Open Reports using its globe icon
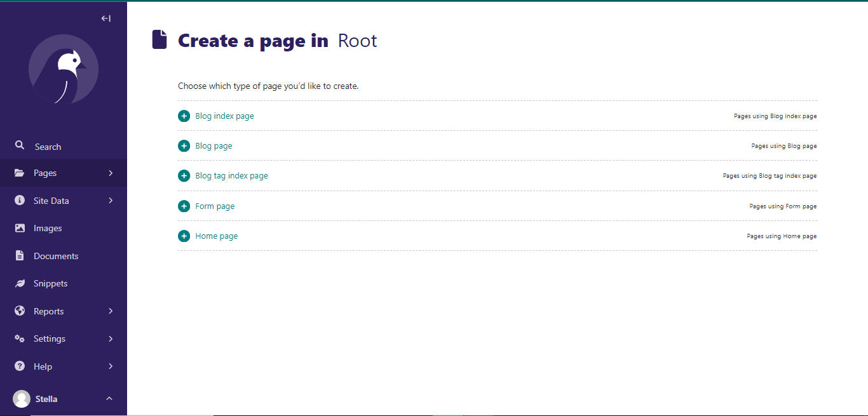 pos(19,311)
